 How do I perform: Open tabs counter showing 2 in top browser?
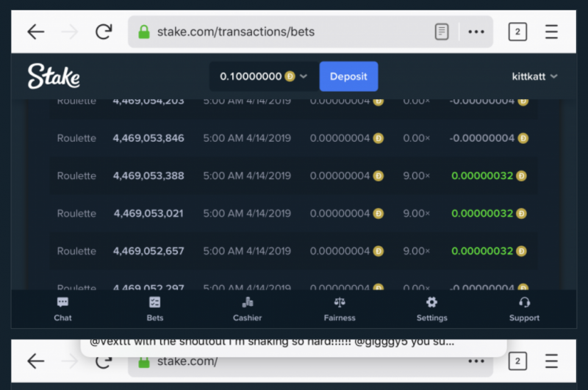[x=517, y=32]
